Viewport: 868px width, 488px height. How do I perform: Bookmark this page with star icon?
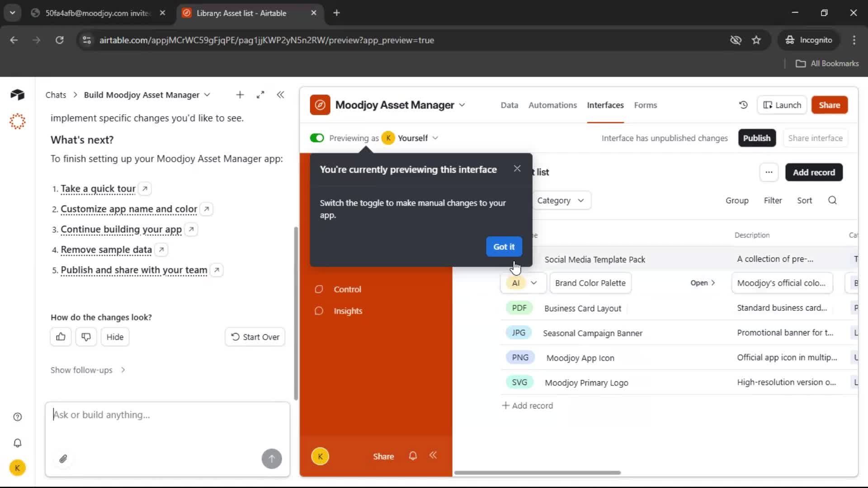pyautogui.click(x=756, y=40)
